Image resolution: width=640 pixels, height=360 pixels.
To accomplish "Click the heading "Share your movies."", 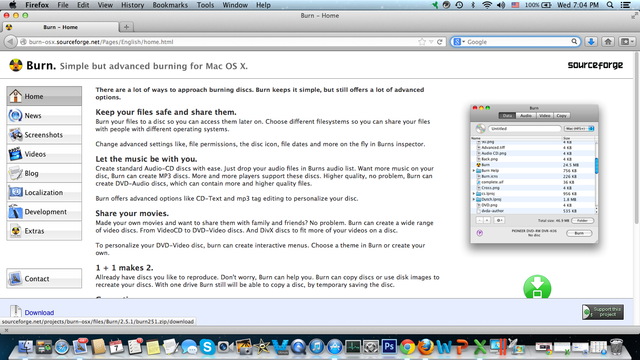I will coord(132,213).
